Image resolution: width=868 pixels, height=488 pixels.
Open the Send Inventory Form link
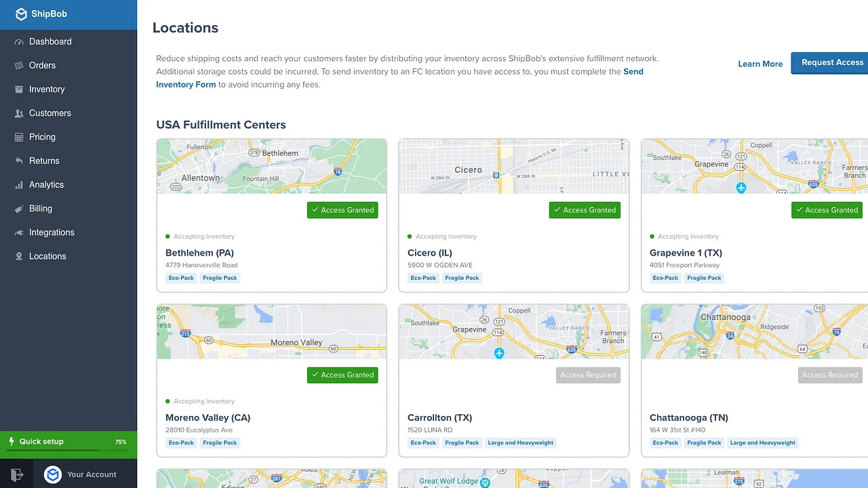(x=186, y=85)
